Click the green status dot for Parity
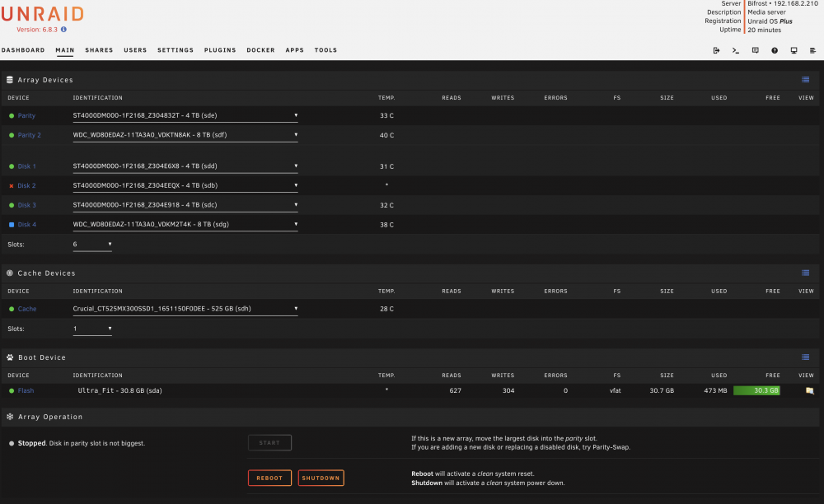 coord(12,116)
